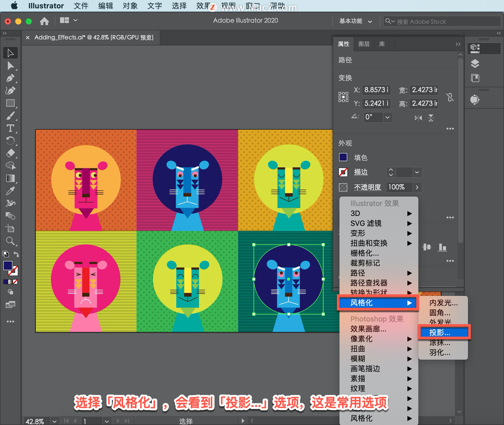Image resolution: width=504 pixels, height=425 pixels.
Task: Open the stroke weight dropdown
Action: coord(417,173)
